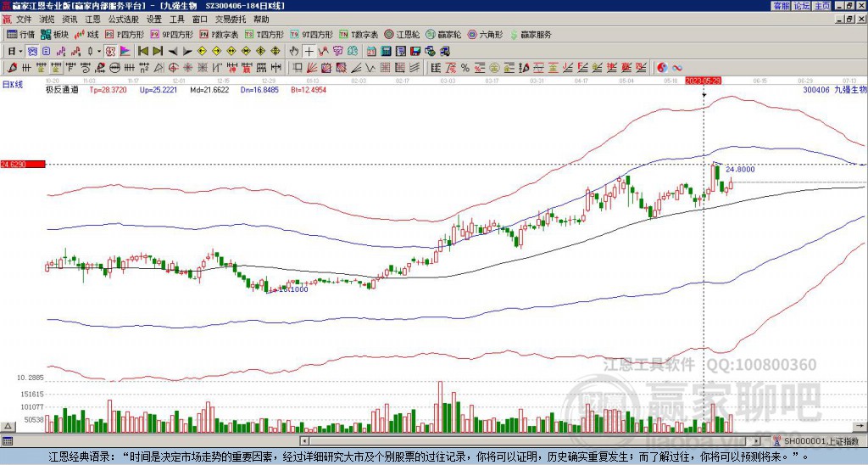The height and width of the screenshot is (465, 868).
Task: Open the 六角形 hexagon tool
Action: click(x=486, y=34)
